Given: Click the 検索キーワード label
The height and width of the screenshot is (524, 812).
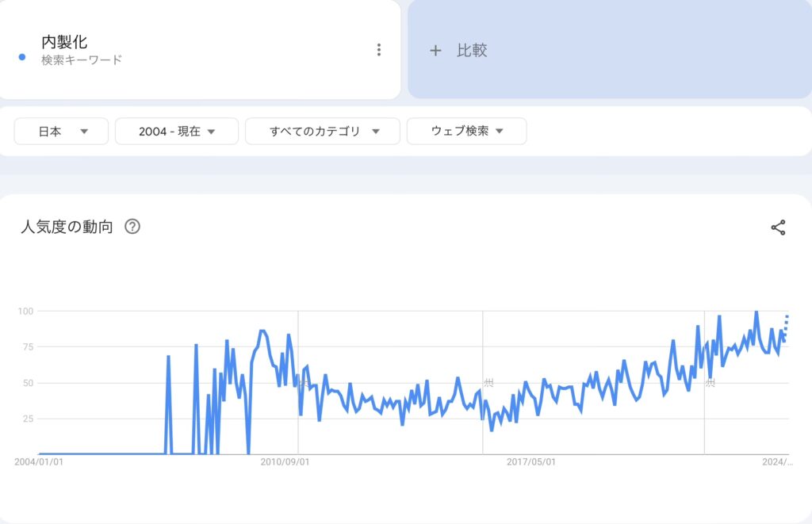Looking at the screenshot, I should pos(82,60).
